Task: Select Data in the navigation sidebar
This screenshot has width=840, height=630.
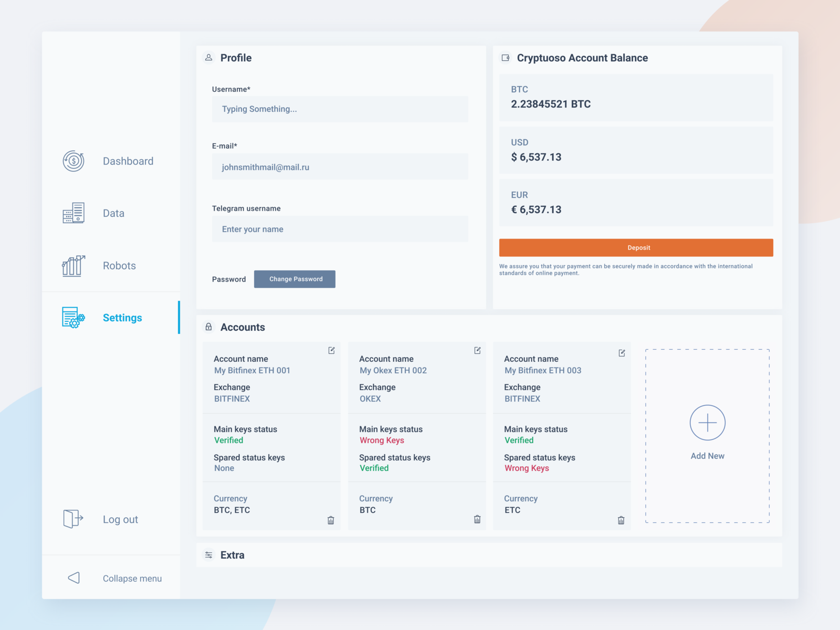Action: [x=113, y=213]
